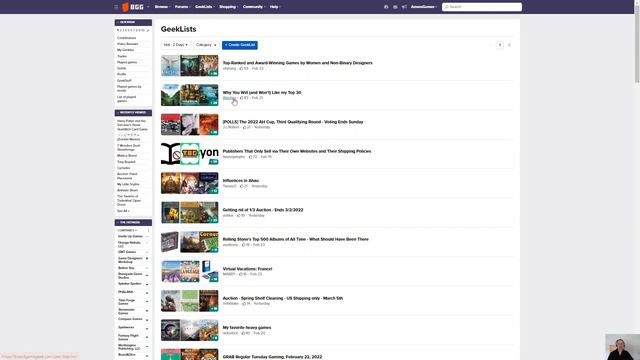Collapse the Recently Viewed panel header

coord(133,113)
